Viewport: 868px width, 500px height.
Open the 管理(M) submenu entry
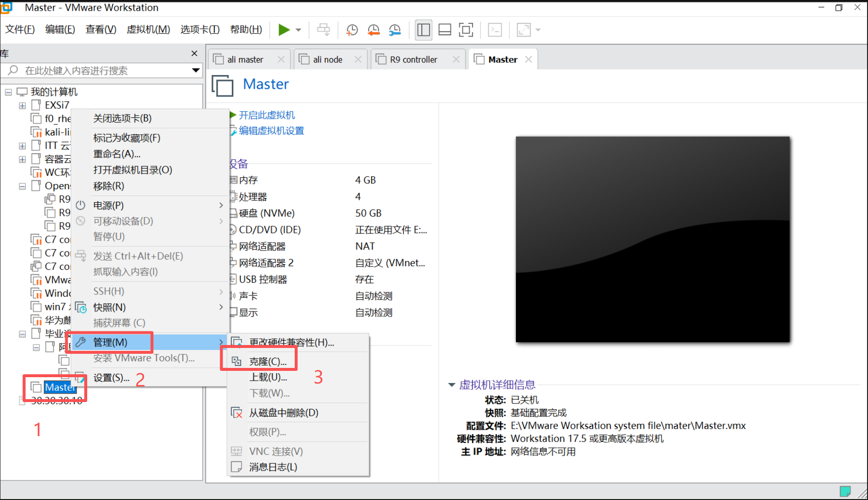tap(151, 342)
